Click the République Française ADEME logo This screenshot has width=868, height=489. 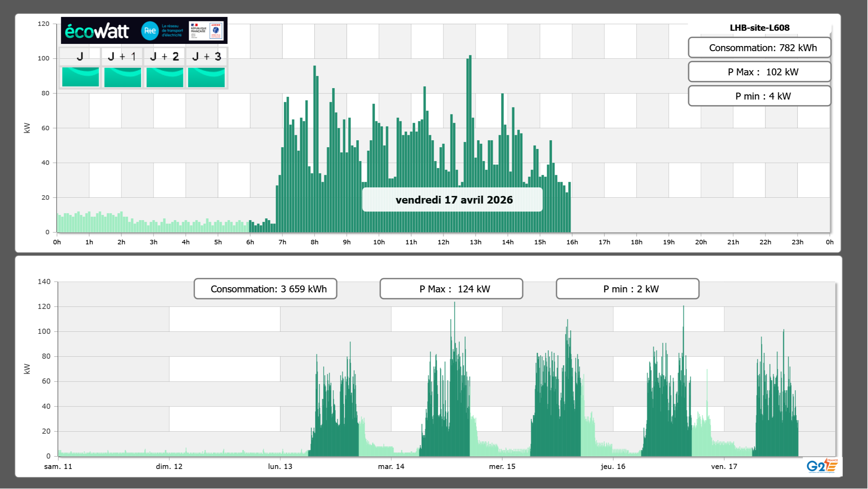[206, 31]
